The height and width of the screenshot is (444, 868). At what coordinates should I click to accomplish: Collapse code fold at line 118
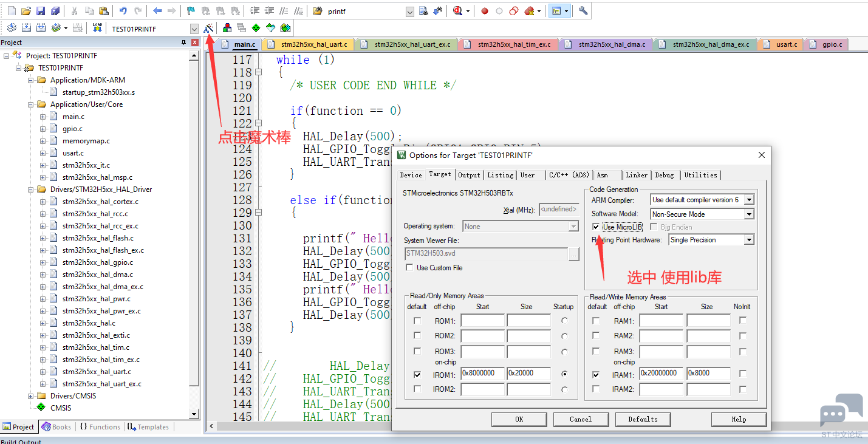point(258,72)
